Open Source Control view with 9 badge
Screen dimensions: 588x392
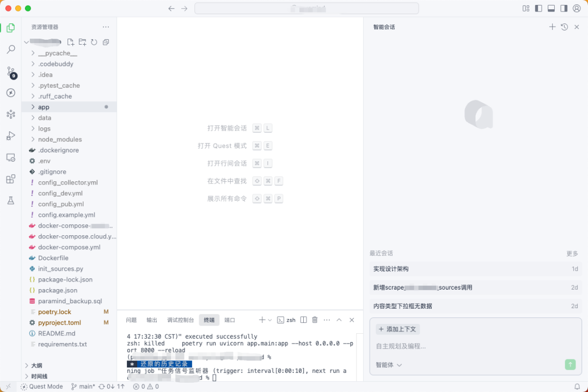(10, 72)
